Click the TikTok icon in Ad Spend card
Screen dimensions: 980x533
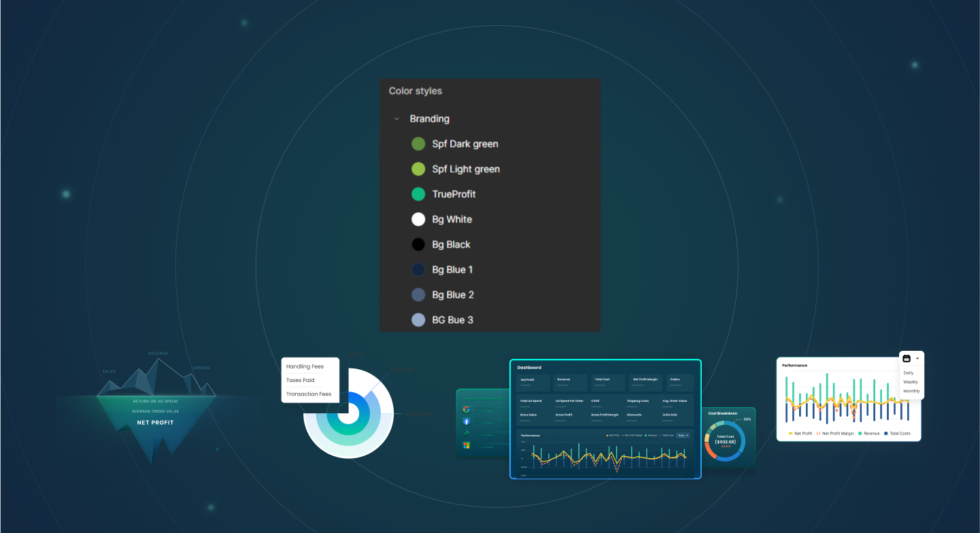(467, 433)
